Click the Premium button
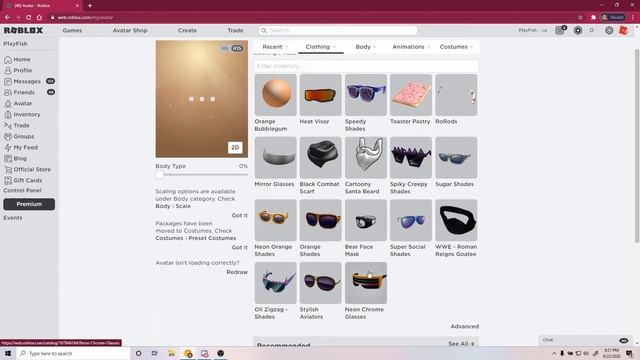The image size is (640, 360). coord(29,204)
